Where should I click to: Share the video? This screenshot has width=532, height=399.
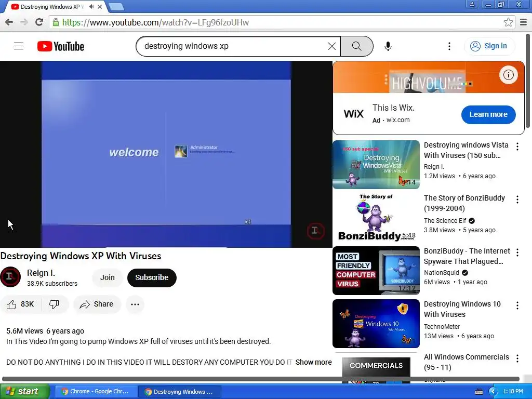[x=97, y=304]
